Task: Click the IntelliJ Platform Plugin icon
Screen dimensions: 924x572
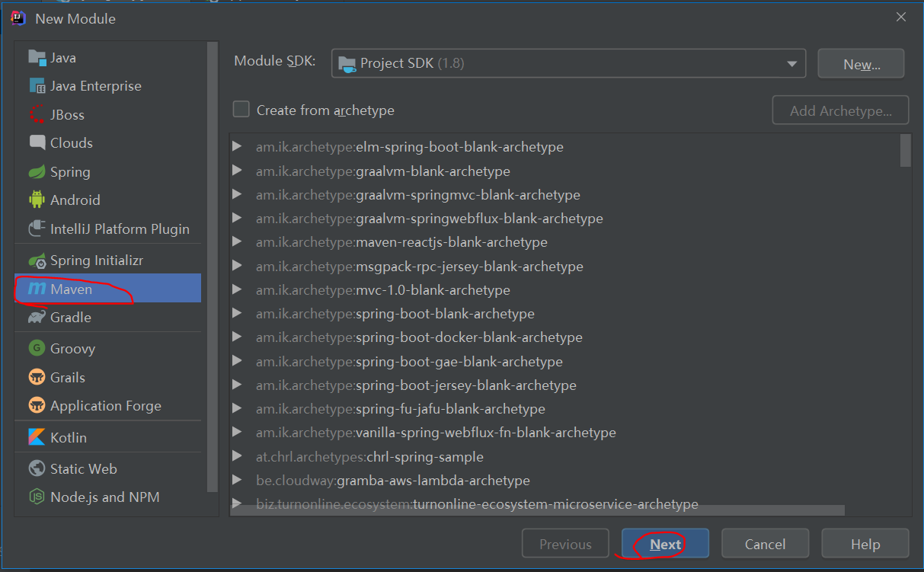Action: (37, 228)
